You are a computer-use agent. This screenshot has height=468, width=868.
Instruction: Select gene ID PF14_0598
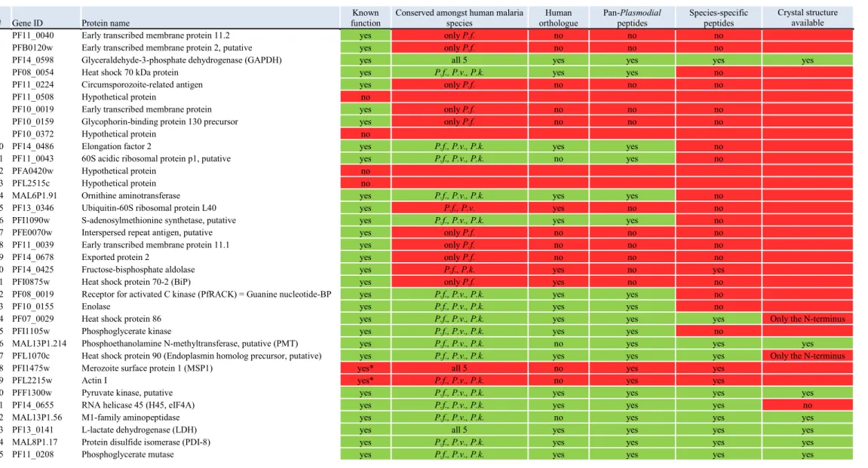(33, 60)
